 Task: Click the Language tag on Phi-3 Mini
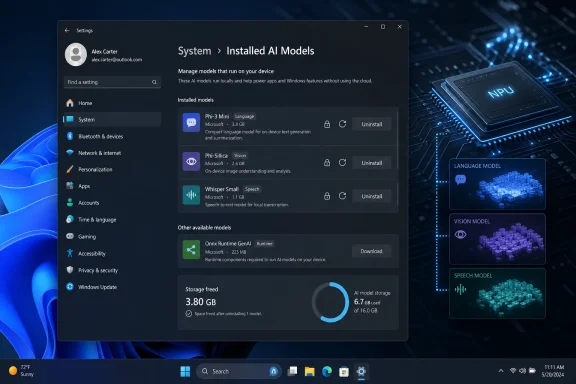[x=244, y=116]
